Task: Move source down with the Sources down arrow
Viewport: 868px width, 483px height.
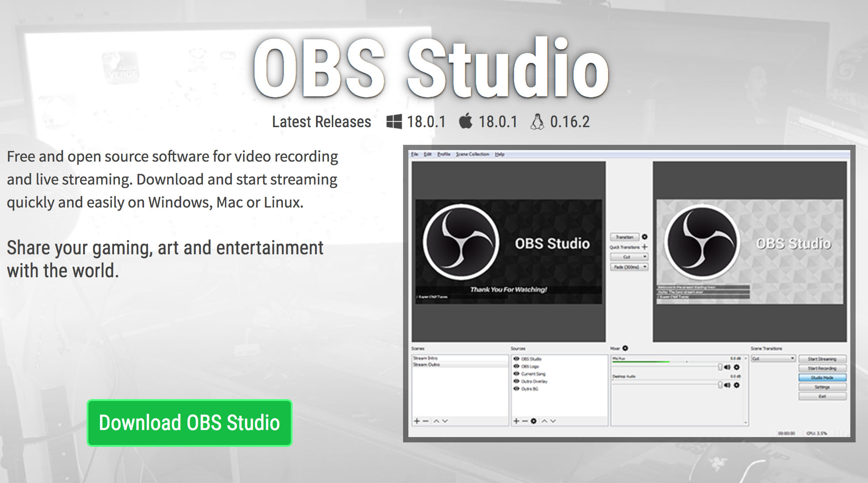Action: pos(553,421)
